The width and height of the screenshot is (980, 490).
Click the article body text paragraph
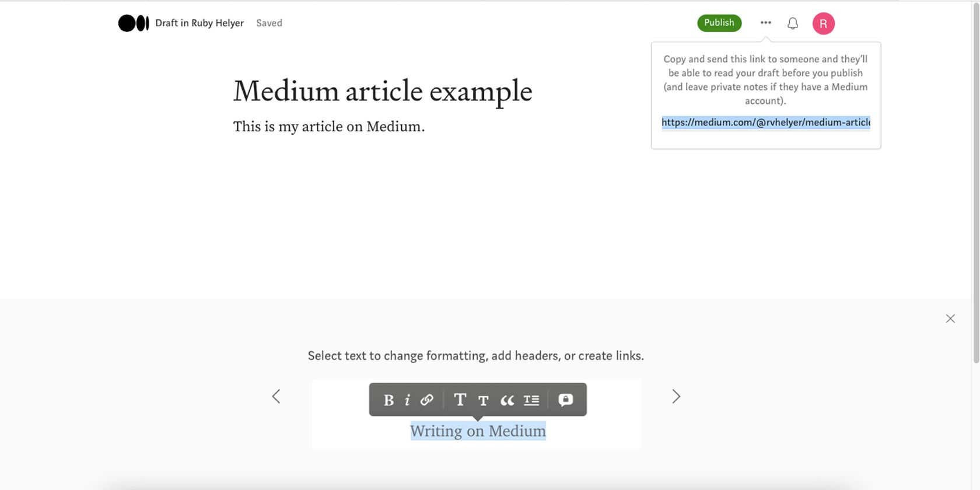click(329, 127)
